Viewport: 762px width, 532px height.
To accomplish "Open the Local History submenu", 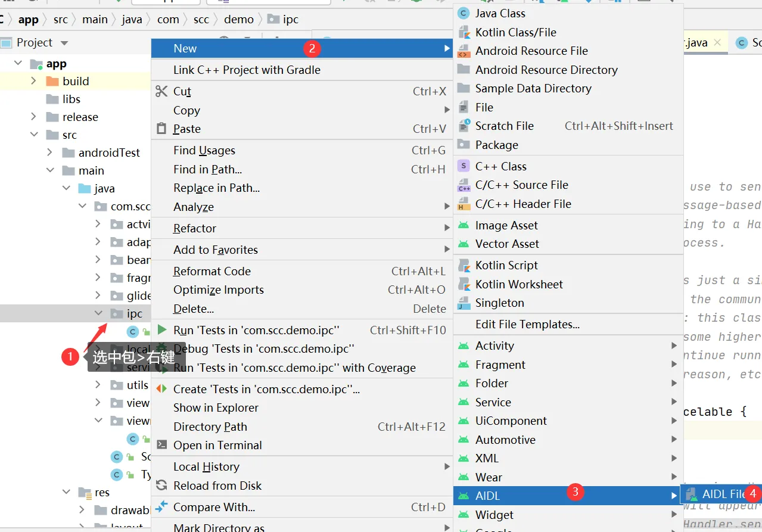I will [x=302, y=467].
